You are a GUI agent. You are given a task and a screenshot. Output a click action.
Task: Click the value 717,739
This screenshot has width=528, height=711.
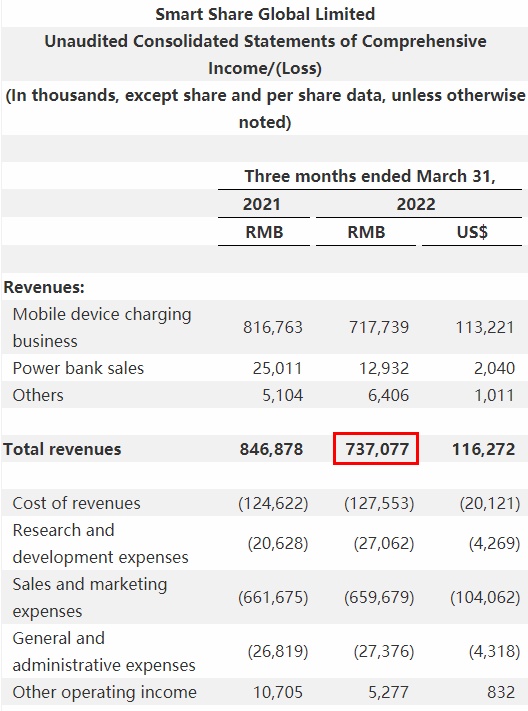(379, 327)
